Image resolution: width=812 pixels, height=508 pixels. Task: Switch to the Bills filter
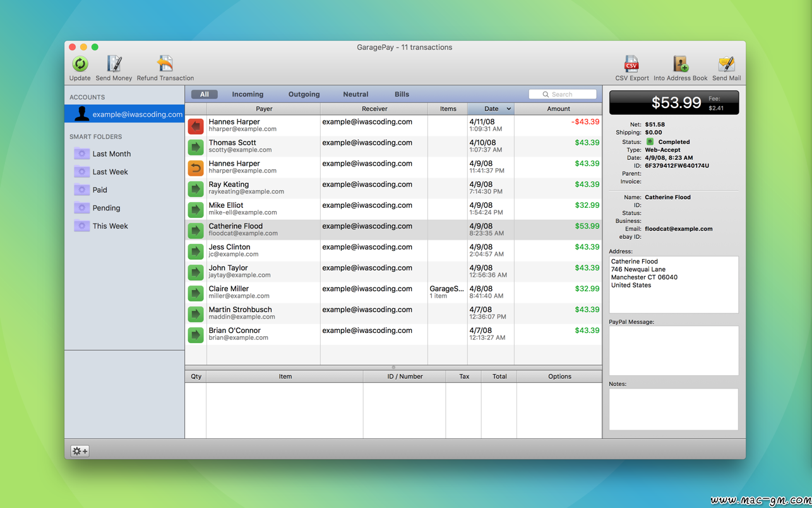[x=402, y=94]
